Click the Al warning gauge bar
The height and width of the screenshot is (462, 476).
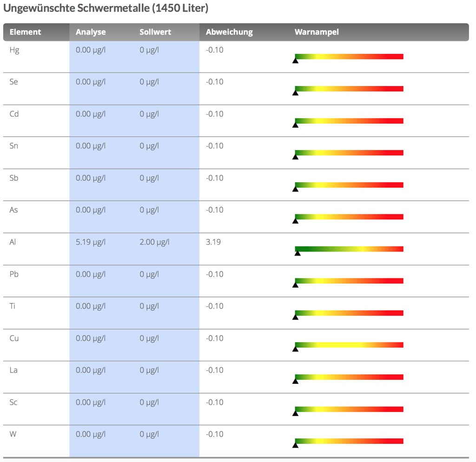coord(349,249)
